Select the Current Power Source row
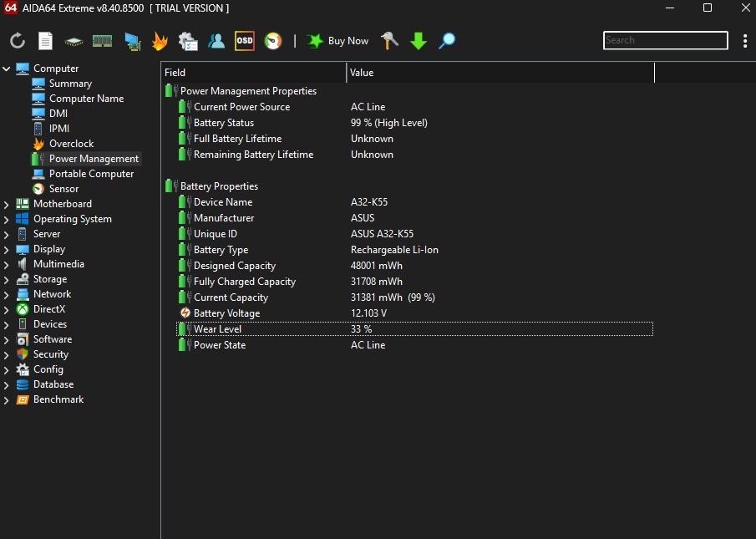The height and width of the screenshot is (539, 756). tap(414, 107)
